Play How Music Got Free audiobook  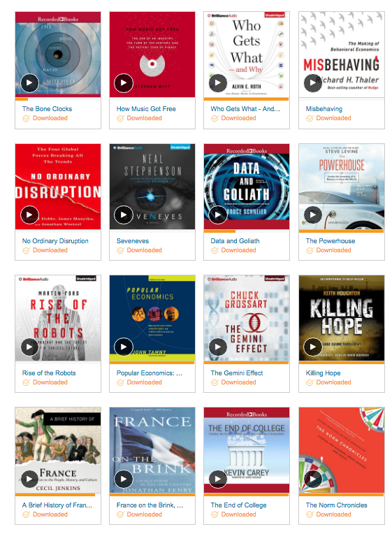point(123,82)
